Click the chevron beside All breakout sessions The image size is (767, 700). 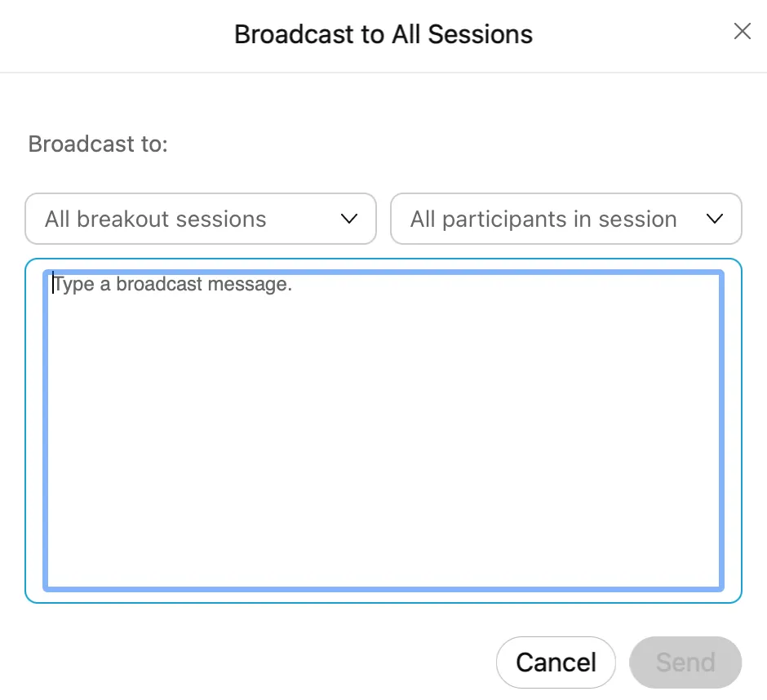tap(349, 219)
